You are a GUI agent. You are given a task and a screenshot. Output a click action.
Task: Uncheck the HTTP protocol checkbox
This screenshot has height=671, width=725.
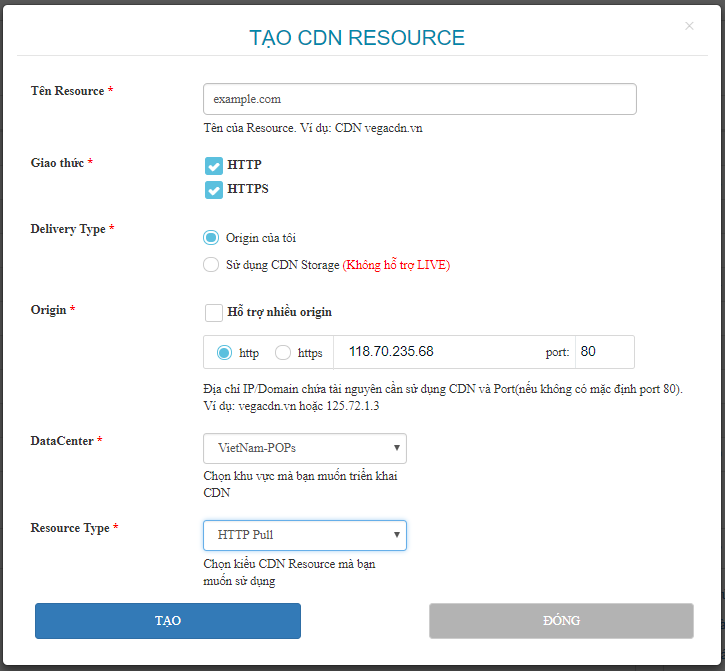coord(213,165)
